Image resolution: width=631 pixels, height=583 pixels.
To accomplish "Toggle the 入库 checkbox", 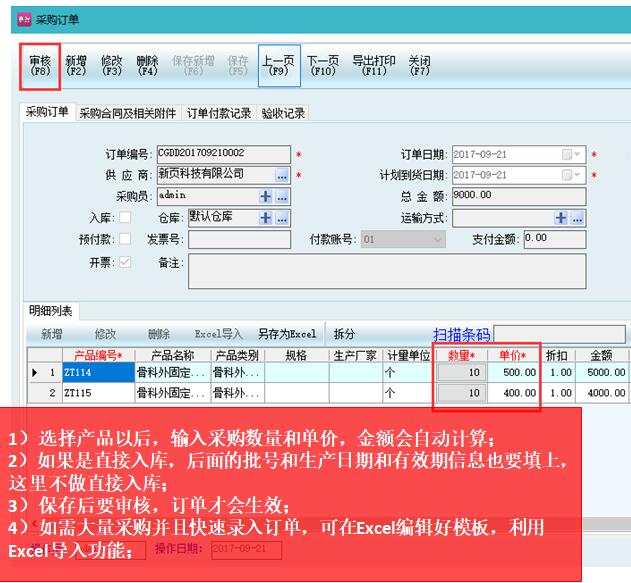I will coord(125,218).
